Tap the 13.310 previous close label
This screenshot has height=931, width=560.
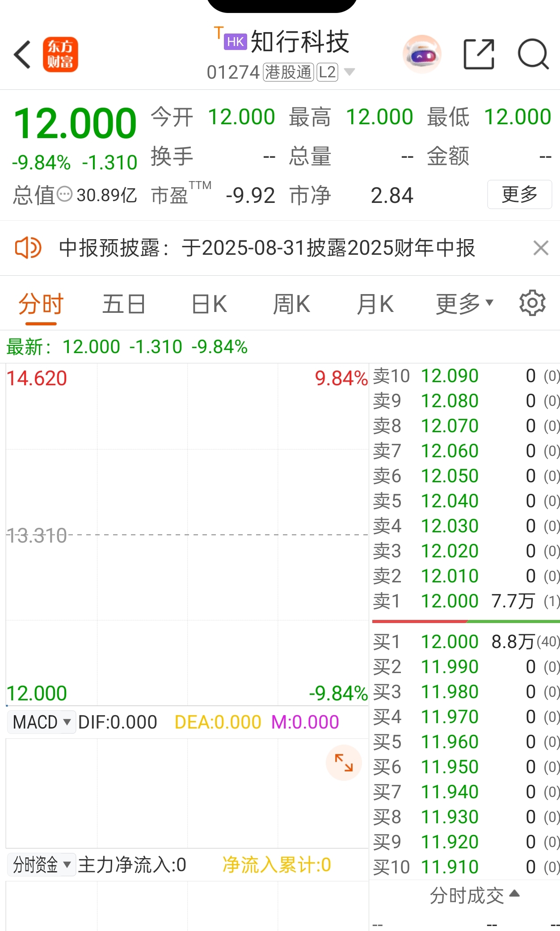(x=37, y=535)
